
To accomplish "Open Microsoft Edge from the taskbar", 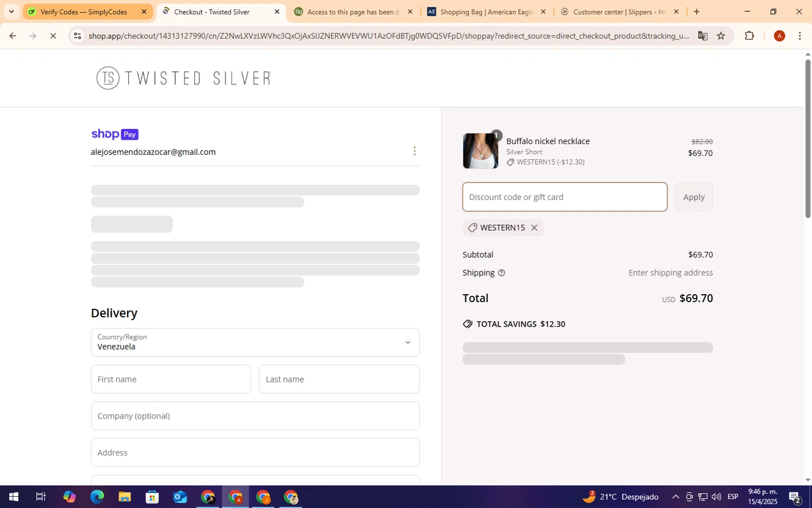I will pos(97,497).
